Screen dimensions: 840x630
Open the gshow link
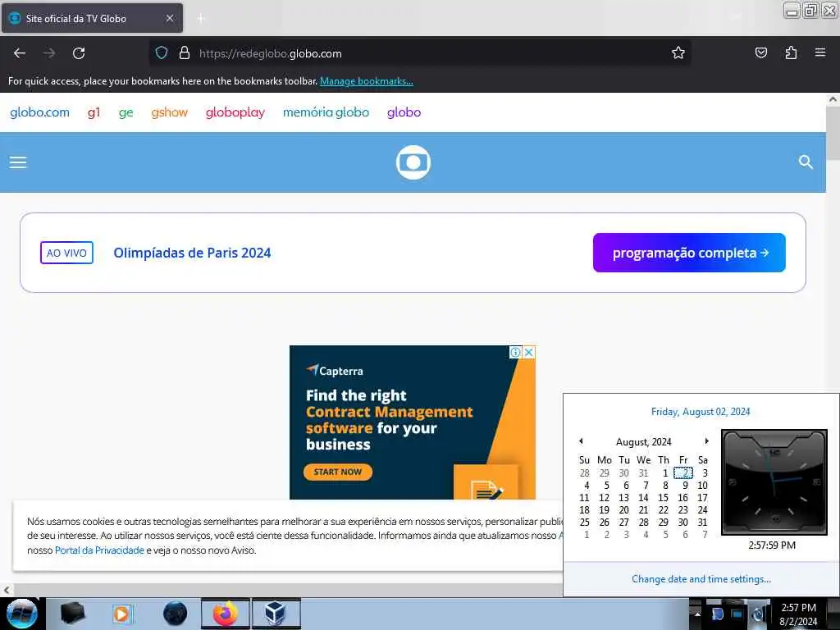[169, 112]
